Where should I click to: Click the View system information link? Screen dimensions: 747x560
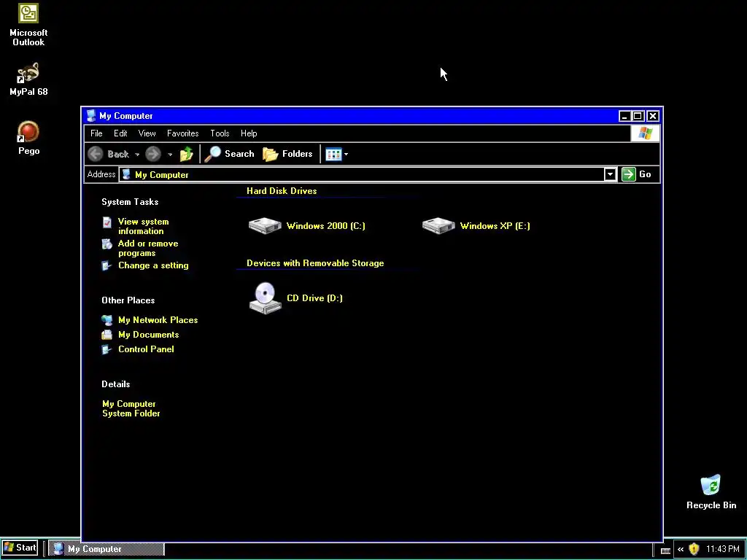click(144, 226)
